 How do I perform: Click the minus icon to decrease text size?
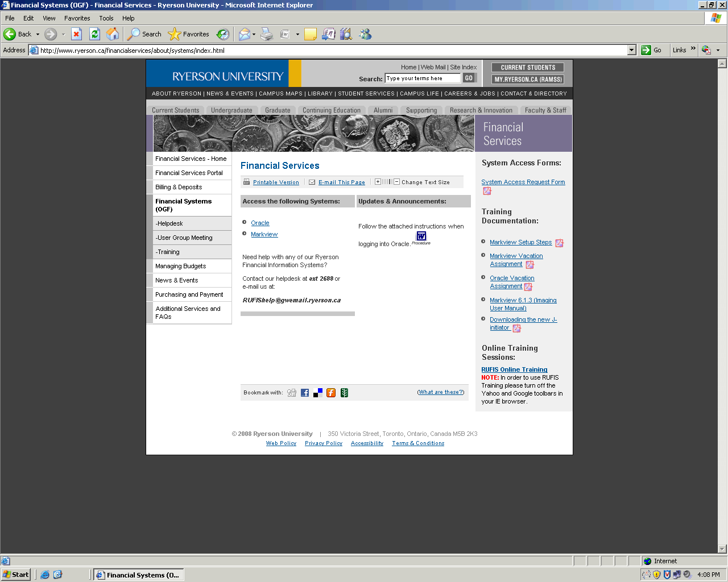(397, 182)
